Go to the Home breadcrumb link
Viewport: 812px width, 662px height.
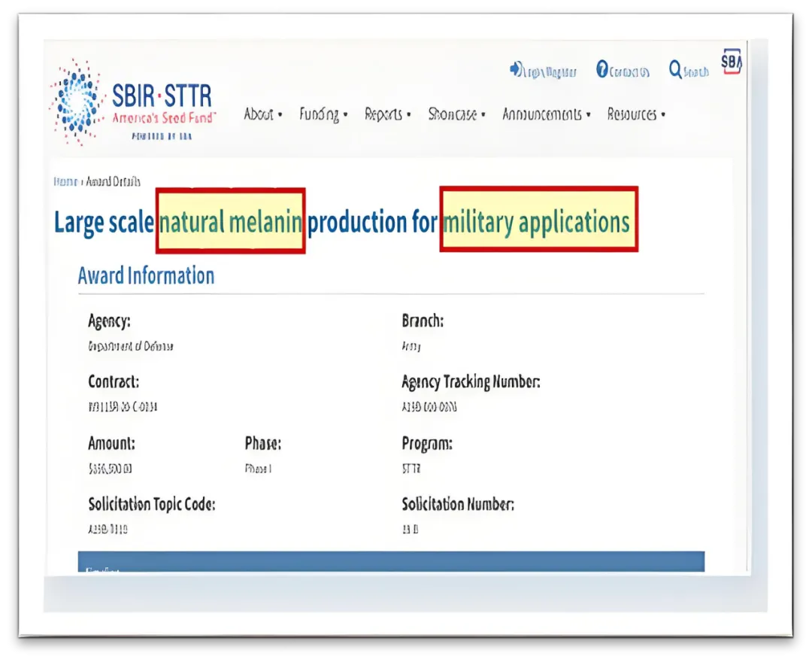[65, 181]
